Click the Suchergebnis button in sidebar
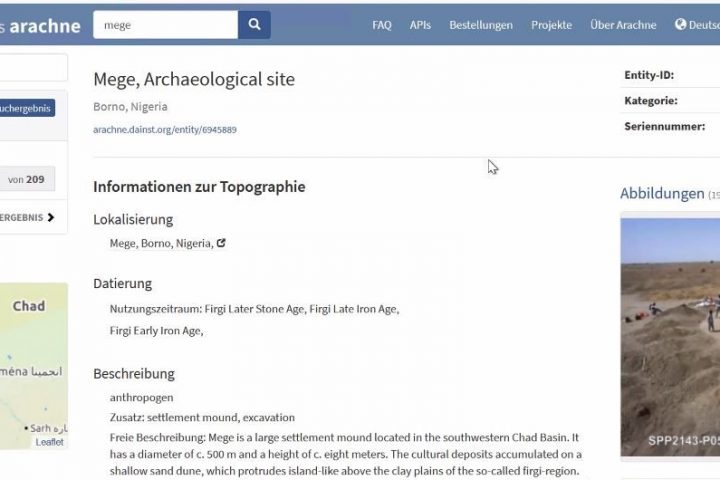Screen dimensions: 720x480 coord(28,108)
